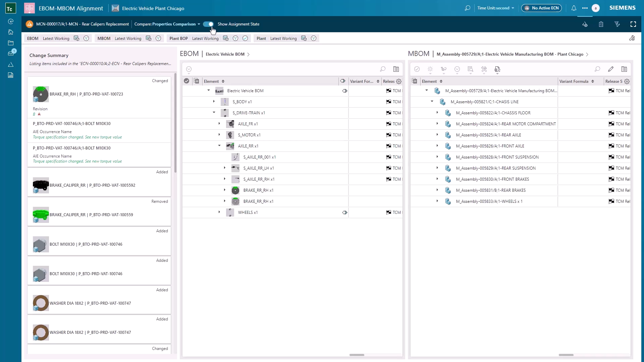Click EBOM-MBOM Alignment title

[x=71, y=8]
